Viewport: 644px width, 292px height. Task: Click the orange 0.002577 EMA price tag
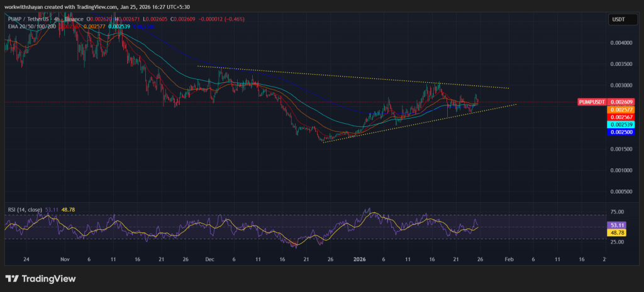[619, 109]
